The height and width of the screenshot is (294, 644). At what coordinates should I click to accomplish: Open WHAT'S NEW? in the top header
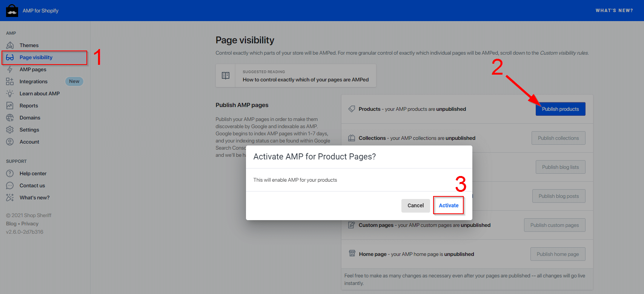pyautogui.click(x=614, y=11)
